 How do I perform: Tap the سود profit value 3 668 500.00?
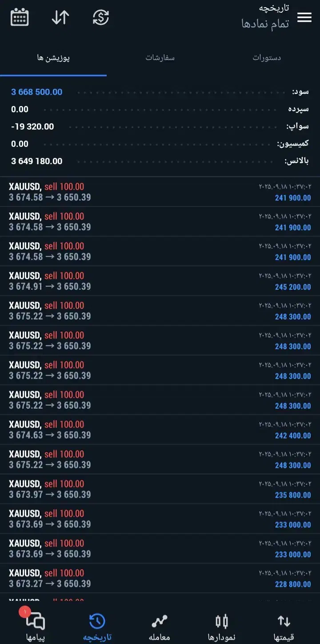[x=37, y=92]
